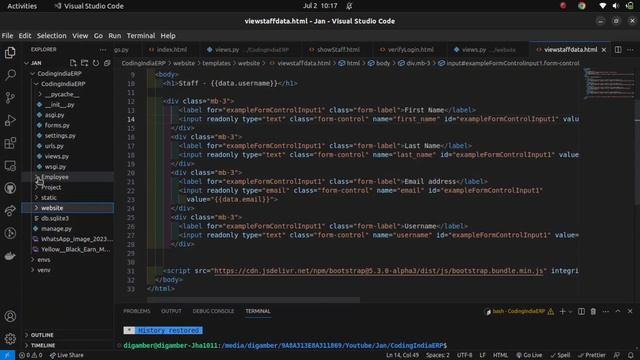
Task: Show the Problems panel tab
Action: click(x=137, y=311)
